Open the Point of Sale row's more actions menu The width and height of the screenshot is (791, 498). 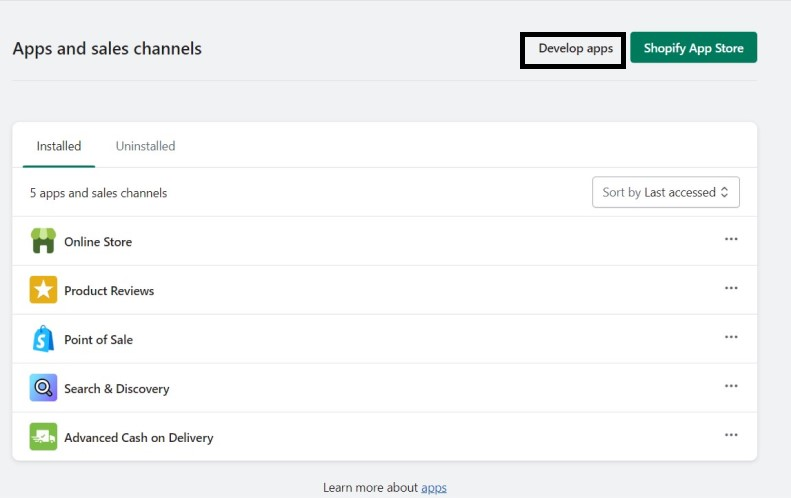[731, 337]
